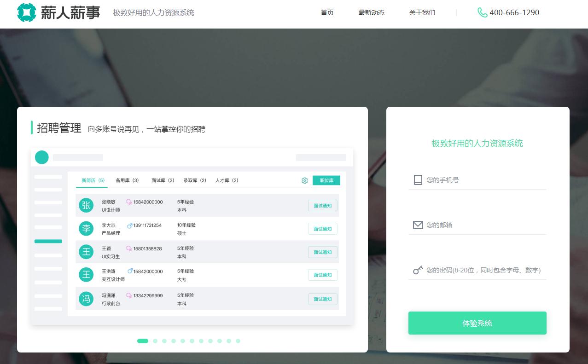Viewport: 588px width, 364px height.
Task: Click the envelope icon in the email field
Action: coord(418,225)
